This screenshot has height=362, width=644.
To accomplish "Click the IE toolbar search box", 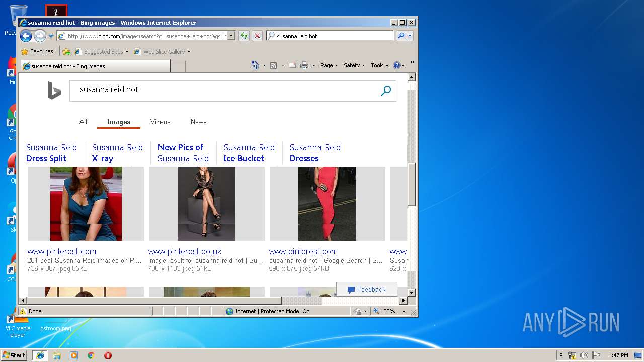I will [x=330, y=36].
